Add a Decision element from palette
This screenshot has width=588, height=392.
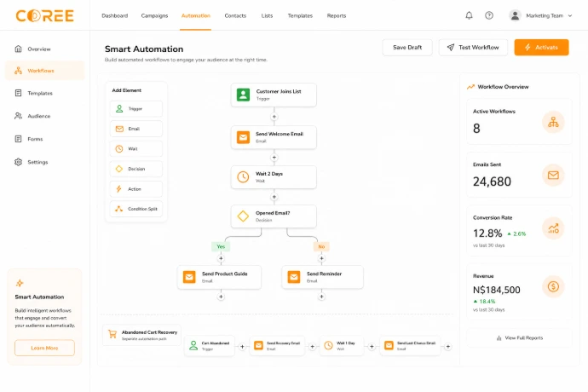[x=136, y=169]
